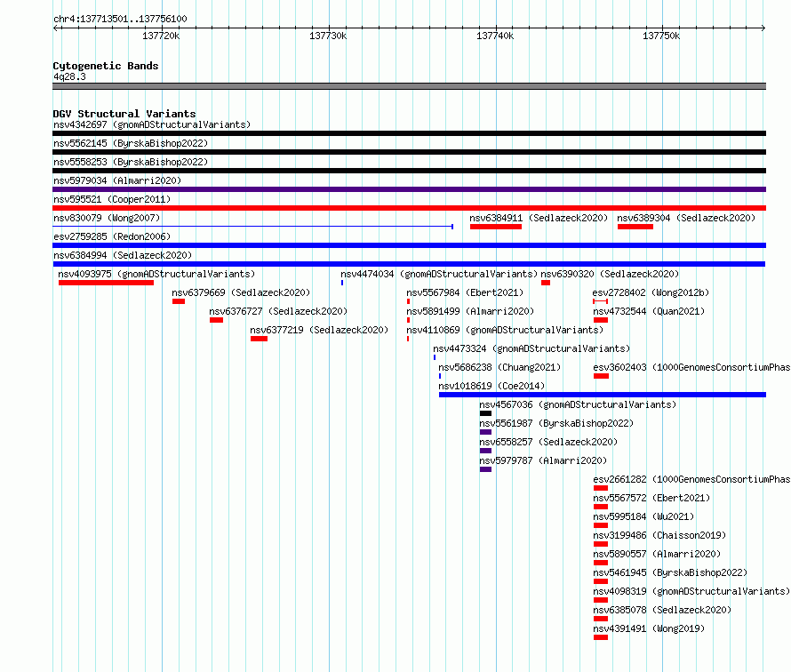Screen dimensions: 791x672
Task: Select the nsv5461945 ByrskaBishop2022 label
Action: tap(670, 572)
